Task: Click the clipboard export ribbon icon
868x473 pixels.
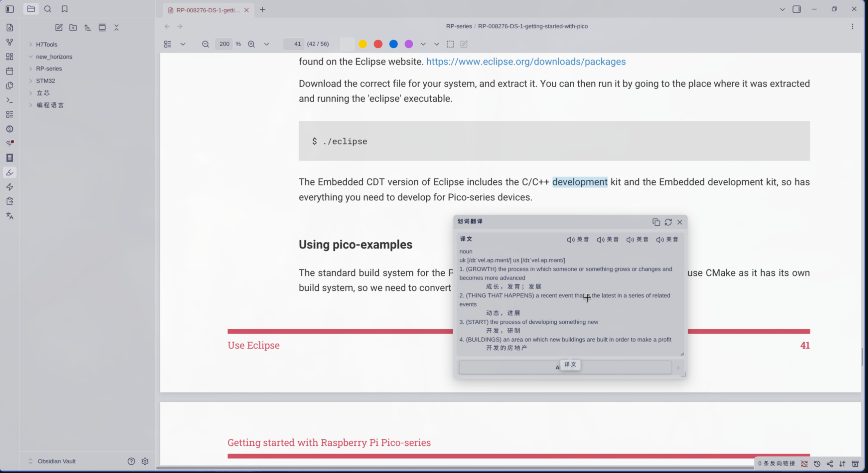Action: tap(10, 201)
